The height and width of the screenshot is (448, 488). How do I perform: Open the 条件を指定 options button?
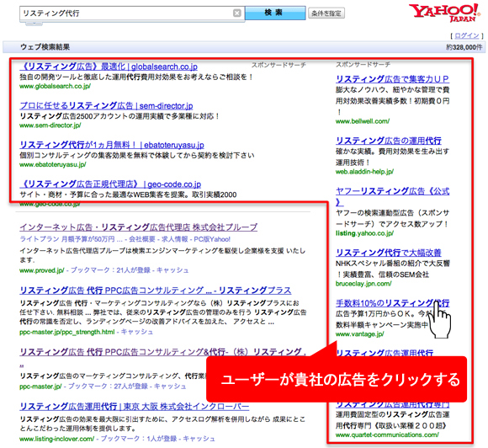pos(326,13)
